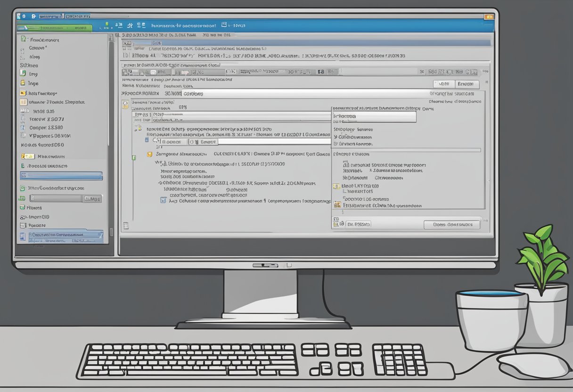Click the orange icon on the right panel's last row
The width and height of the screenshot is (573, 392).
point(337,205)
